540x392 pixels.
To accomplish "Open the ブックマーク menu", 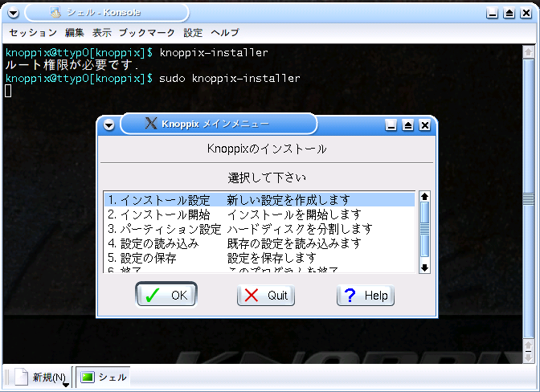I will click(147, 33).
